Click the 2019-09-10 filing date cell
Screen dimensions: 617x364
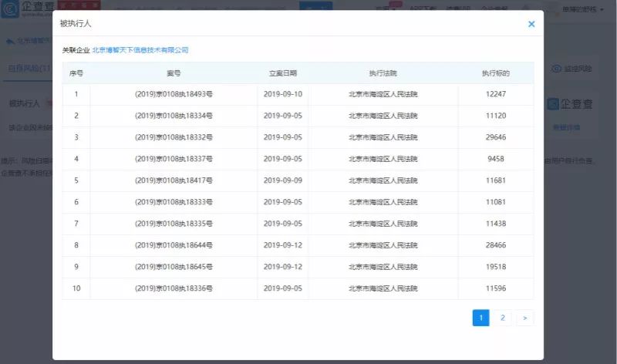pos(283,94)
